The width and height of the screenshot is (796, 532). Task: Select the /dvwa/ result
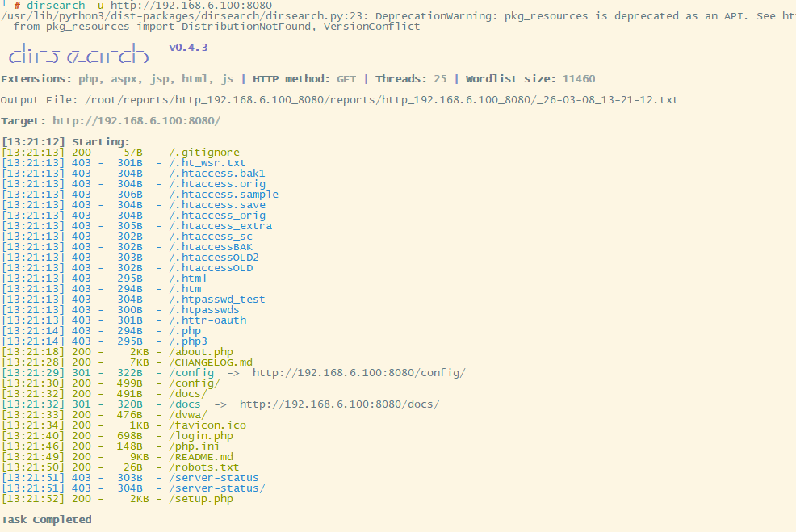(188, 415)
